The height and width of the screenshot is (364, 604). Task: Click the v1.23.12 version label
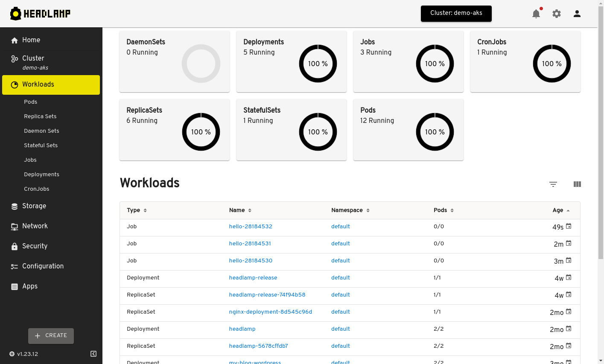[26, 354]
